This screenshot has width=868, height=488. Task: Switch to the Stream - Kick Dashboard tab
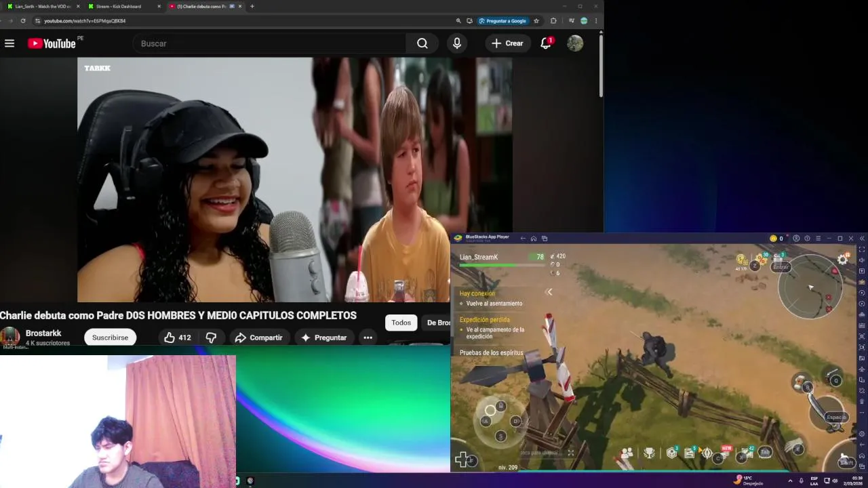coord(122,6)
